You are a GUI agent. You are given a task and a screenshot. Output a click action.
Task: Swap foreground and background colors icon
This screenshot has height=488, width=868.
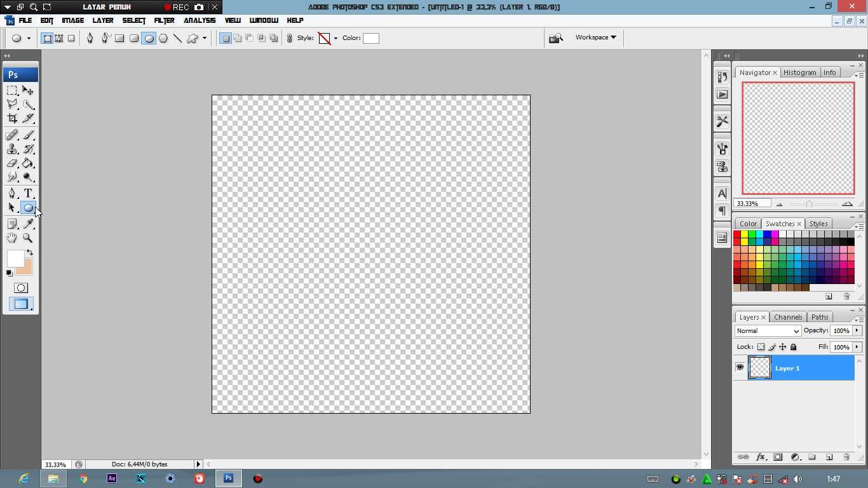[30, 253]
